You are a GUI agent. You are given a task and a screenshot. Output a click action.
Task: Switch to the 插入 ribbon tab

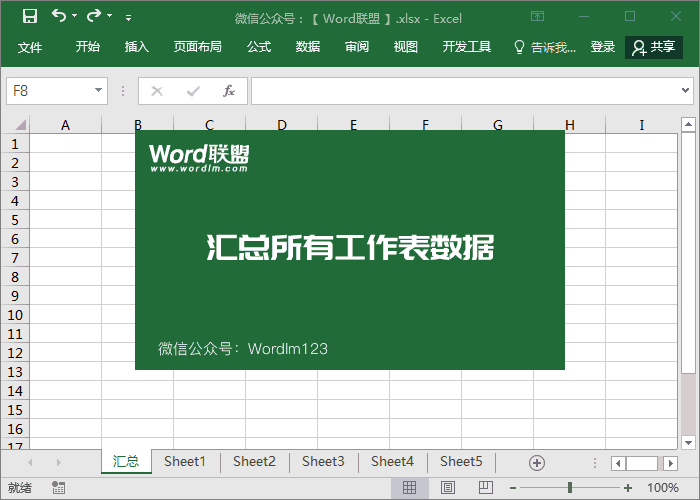click(137, 47)
